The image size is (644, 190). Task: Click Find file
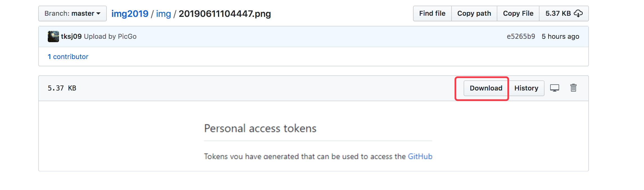point(432,13)
